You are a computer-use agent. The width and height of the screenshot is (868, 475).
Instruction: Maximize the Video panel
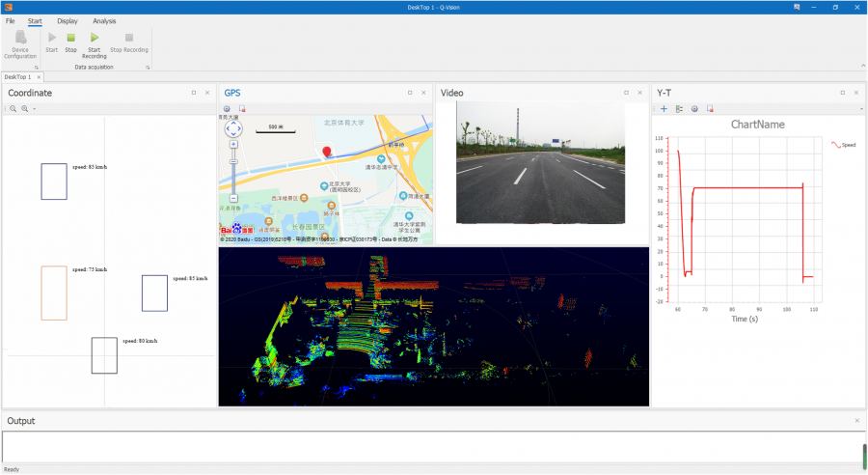(x=627, y=93)
